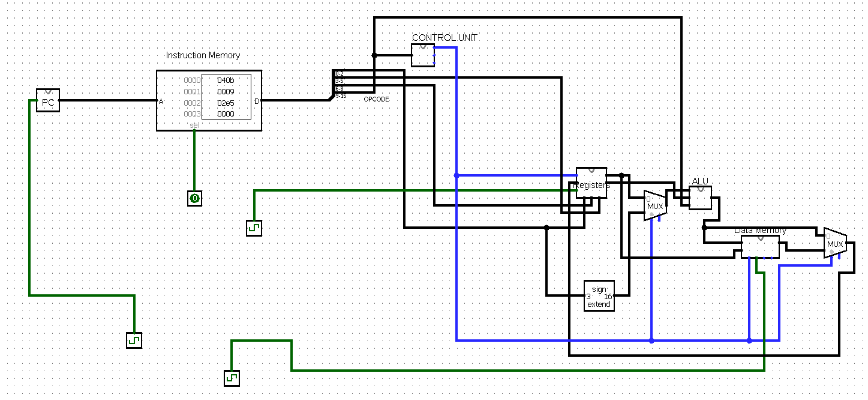Select the CONTROL UNIT subcircuit block

coord(423,55)
